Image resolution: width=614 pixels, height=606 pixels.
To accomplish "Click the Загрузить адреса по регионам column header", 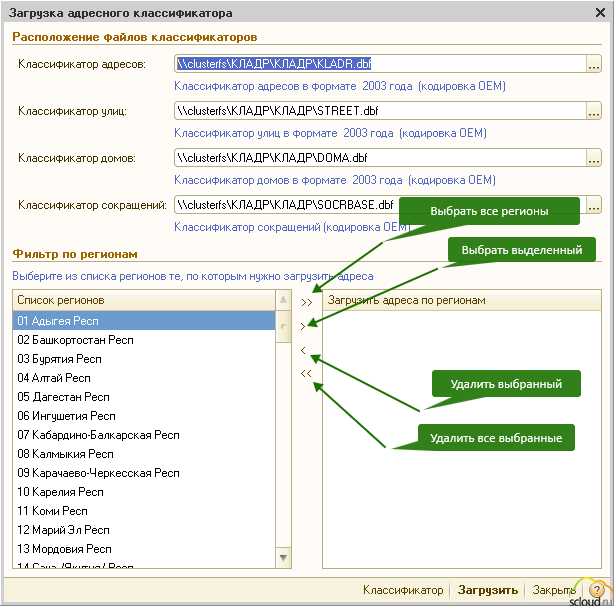I will (x=462, y=300).
